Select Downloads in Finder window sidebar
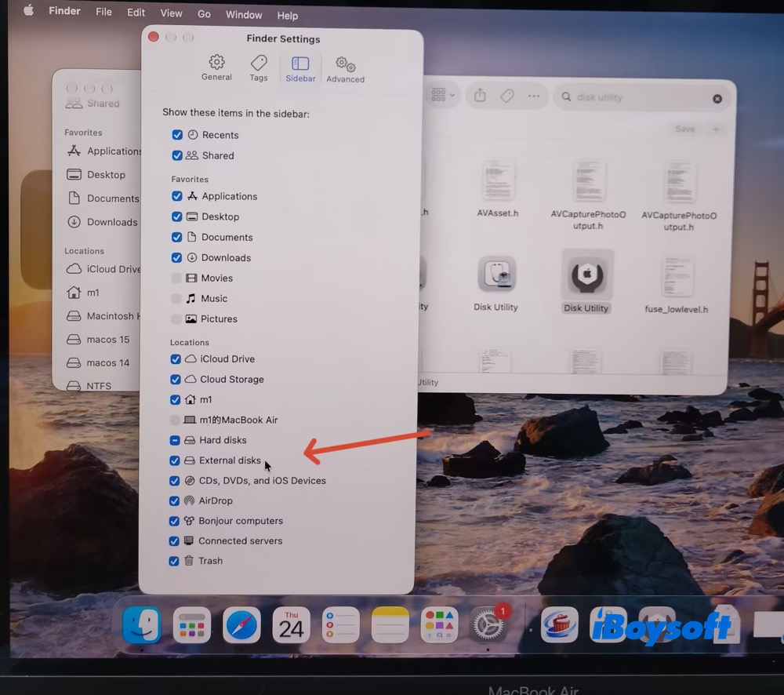 pos(102,222)
